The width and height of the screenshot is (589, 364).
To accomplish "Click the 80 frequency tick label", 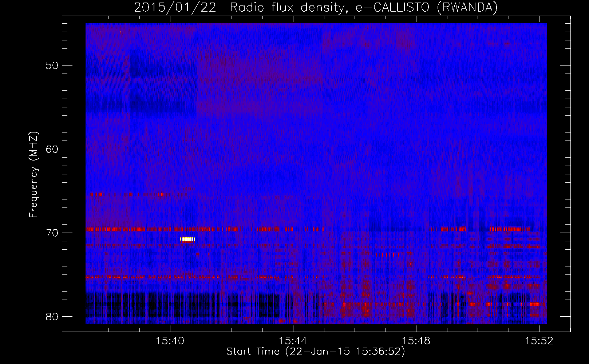I will tap(52, 317).
